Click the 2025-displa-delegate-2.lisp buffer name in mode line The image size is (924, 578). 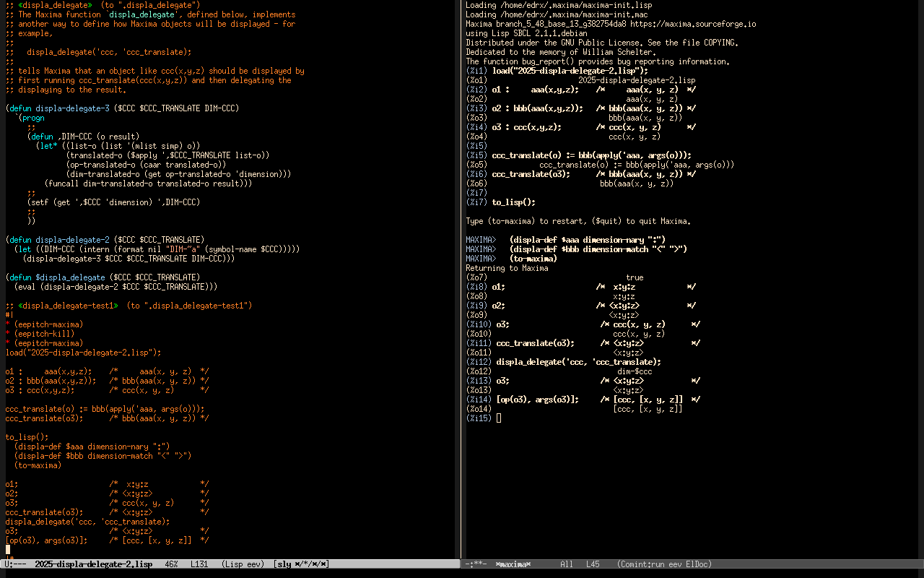[x=93, y=564]
